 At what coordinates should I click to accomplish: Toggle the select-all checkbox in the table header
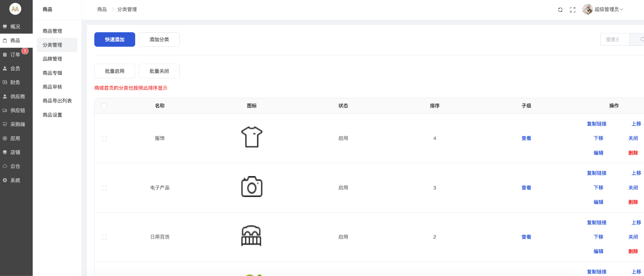pos(104,106)
